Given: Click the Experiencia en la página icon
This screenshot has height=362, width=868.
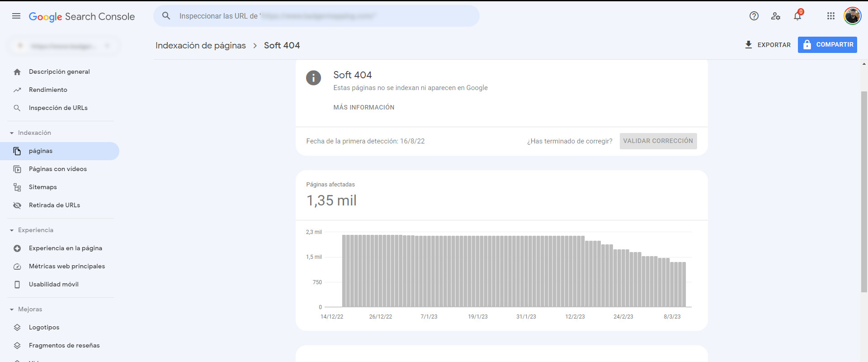Looking at the screenshot, I should click(x=17, y=248).
